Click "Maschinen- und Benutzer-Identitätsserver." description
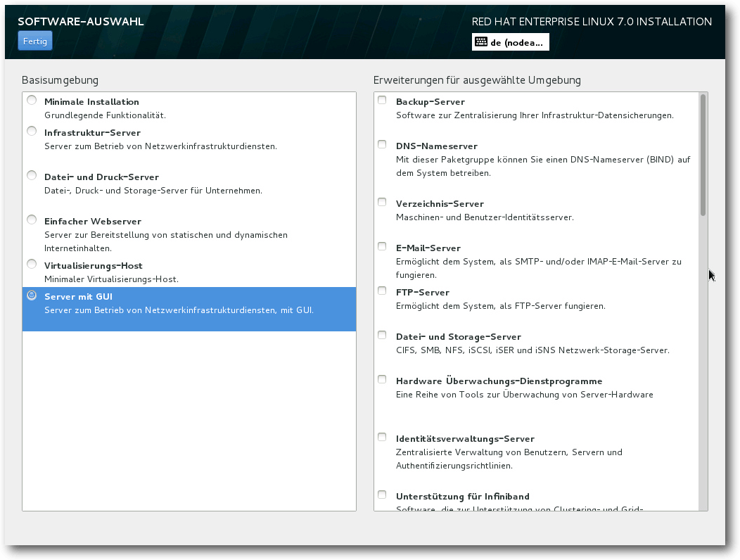The image size is (740, 560). pos(485,217)
